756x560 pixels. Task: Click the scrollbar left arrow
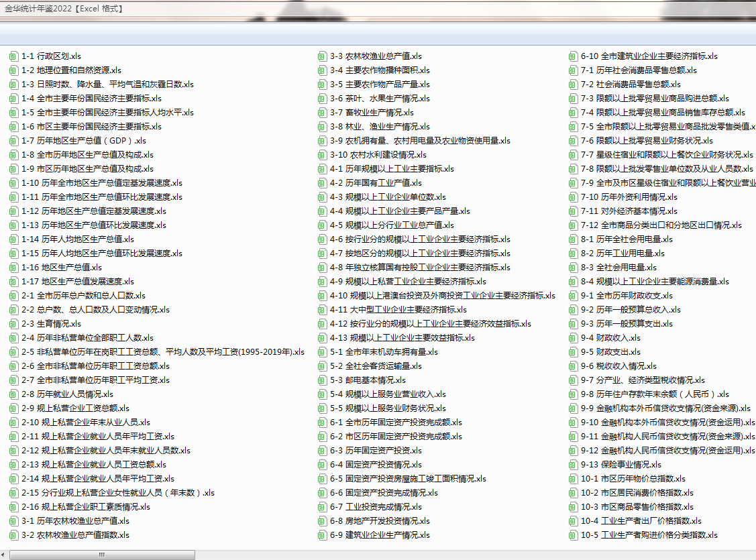coord(4,555)
